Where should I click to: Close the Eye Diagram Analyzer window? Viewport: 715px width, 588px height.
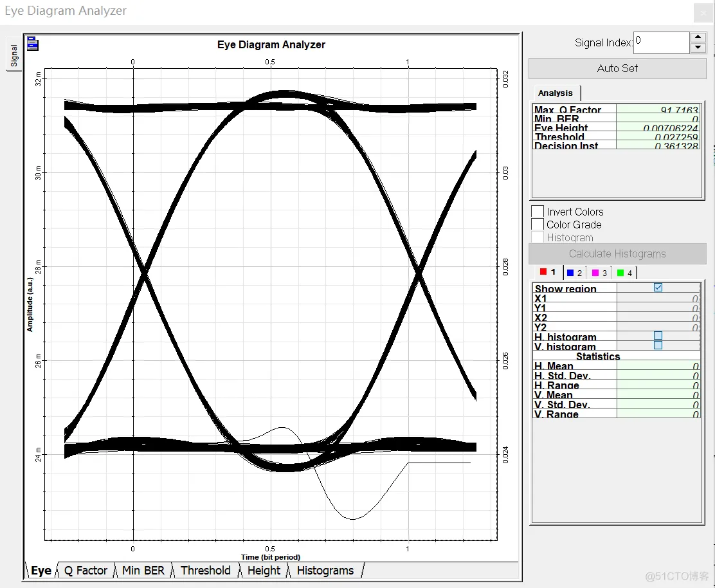(x=703, y=13)
